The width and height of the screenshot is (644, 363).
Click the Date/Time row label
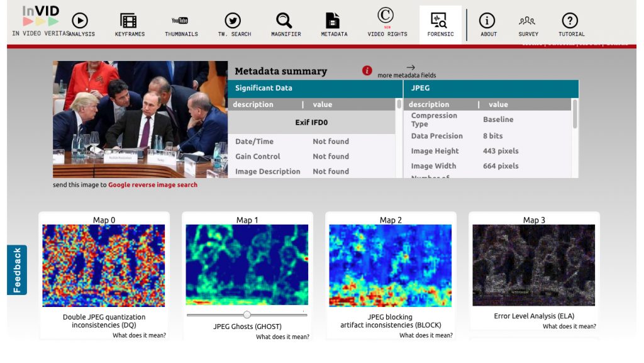(254, 142)
